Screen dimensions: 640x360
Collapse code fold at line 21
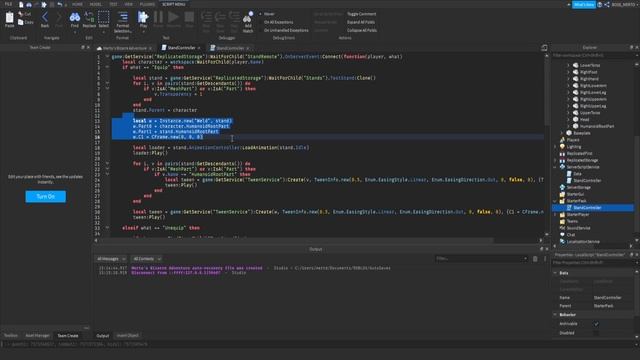107,163
